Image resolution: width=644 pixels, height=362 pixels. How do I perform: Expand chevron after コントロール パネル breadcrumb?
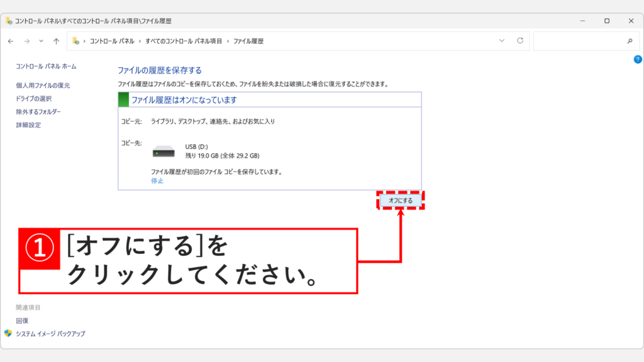point(140,41)
